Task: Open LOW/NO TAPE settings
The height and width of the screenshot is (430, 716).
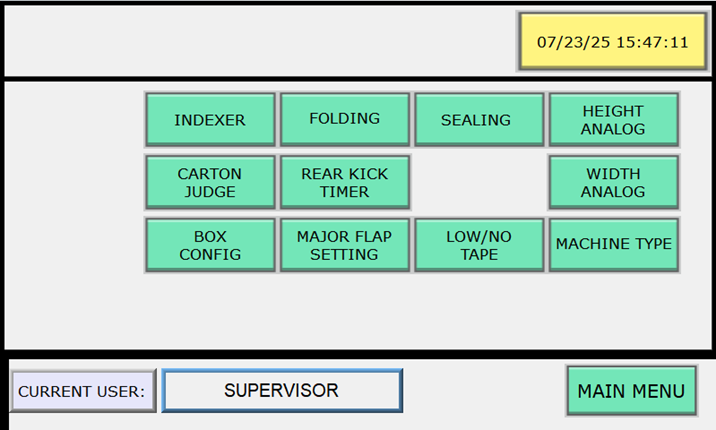Action: 479,245
